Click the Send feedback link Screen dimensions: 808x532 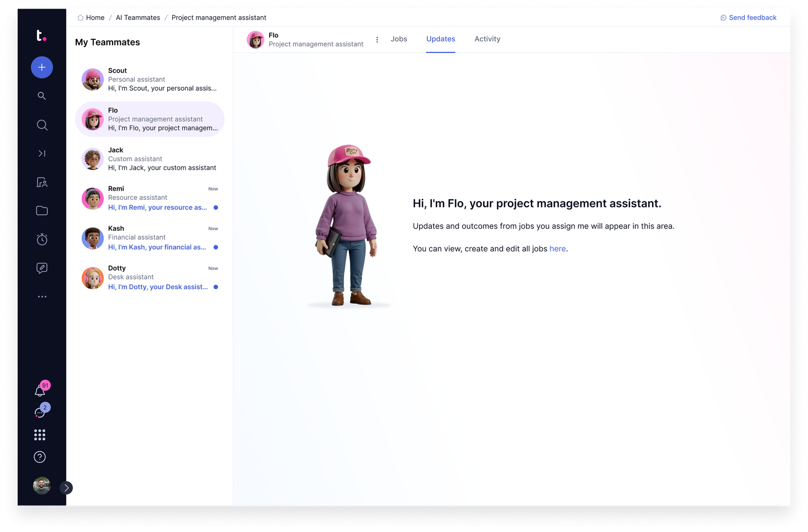pyautogui.click(x=752, y=18)
